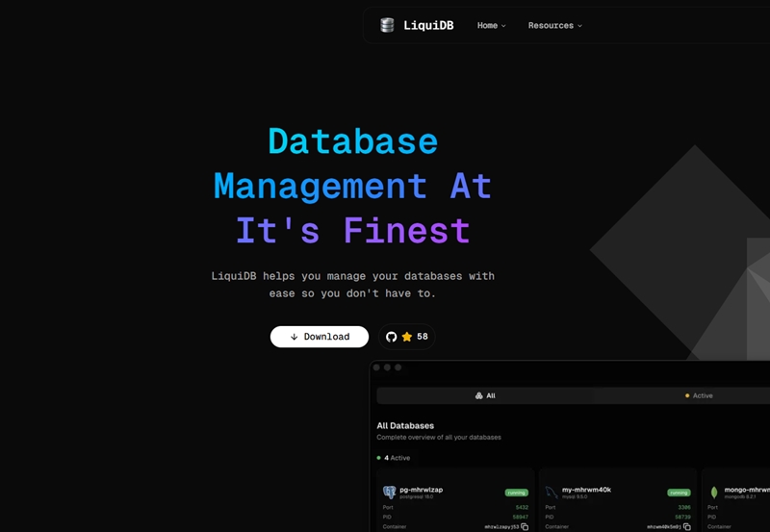Click the LiquiDB database logo icon
This screenshot has height=532, width=770.
pyautogui.click(x=387, y=26)
